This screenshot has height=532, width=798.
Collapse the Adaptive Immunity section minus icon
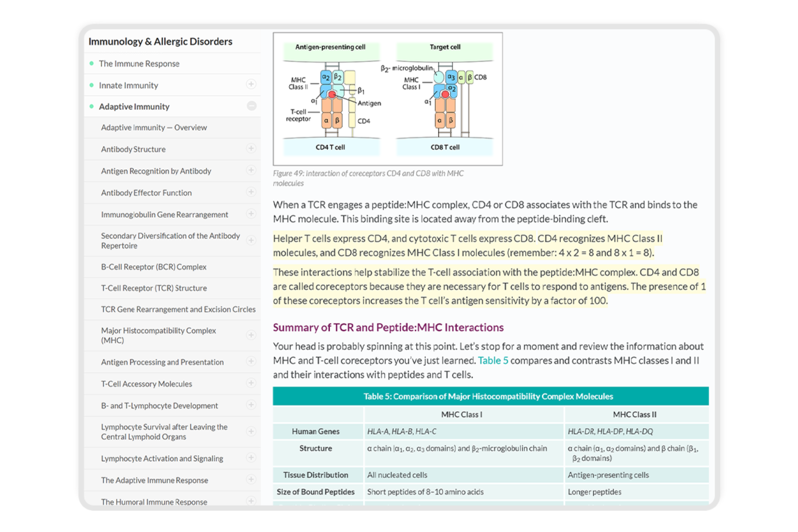pyautogui.click(x=251, y=106)
